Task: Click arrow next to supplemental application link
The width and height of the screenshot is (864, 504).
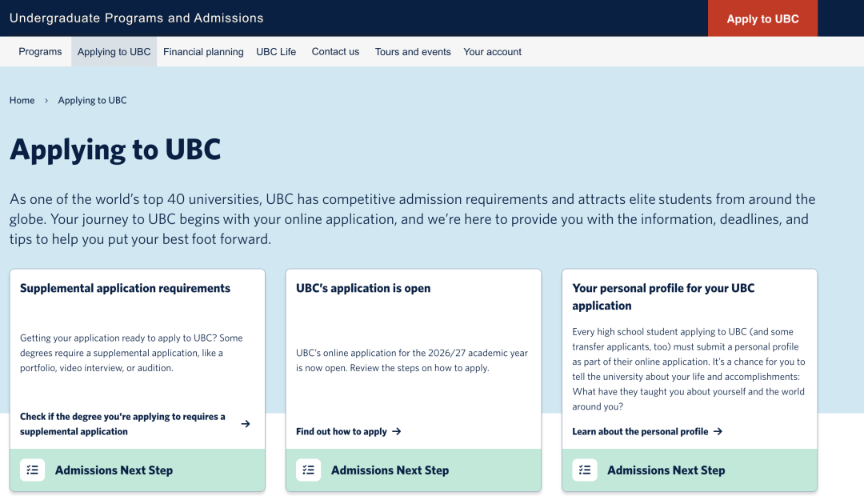Action: [x=246, y=424]
